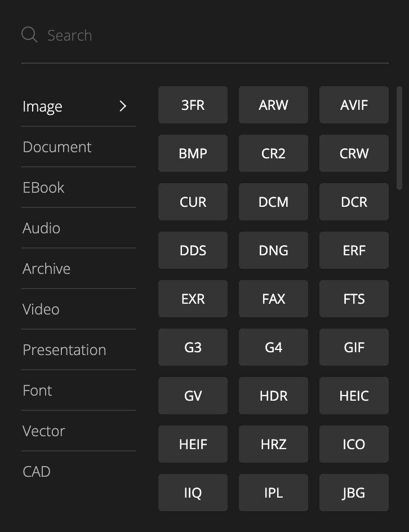Select the HDR format
Screen dimensions: 409x532
coord(273,396)
